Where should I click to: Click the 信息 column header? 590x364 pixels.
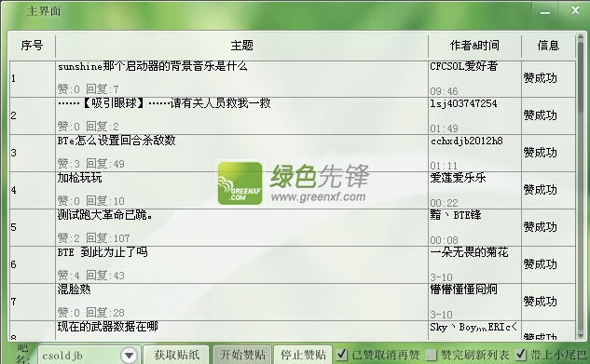[x=548, y=46]
